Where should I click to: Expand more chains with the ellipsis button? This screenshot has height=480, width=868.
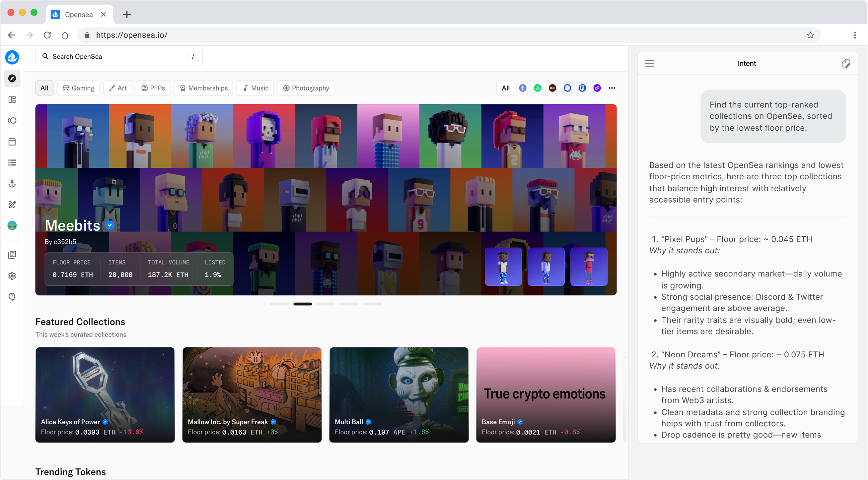point(612,88)
